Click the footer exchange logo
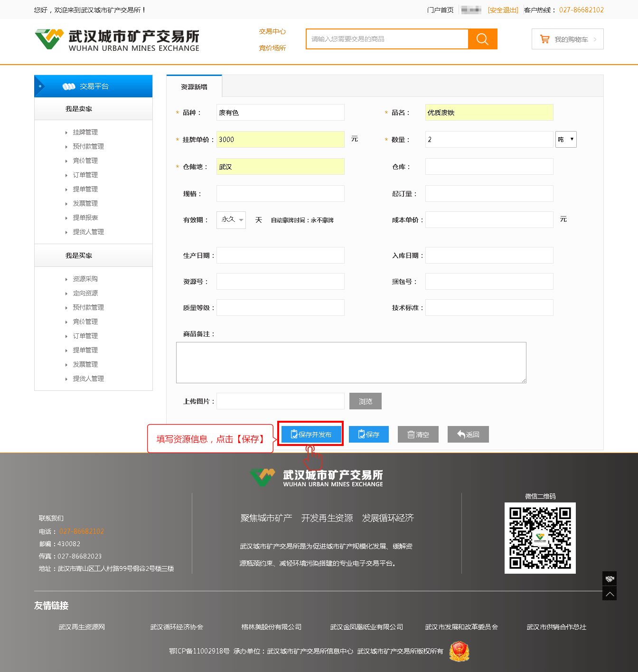This screenshot has height=672, width=638. click(316, 477)
